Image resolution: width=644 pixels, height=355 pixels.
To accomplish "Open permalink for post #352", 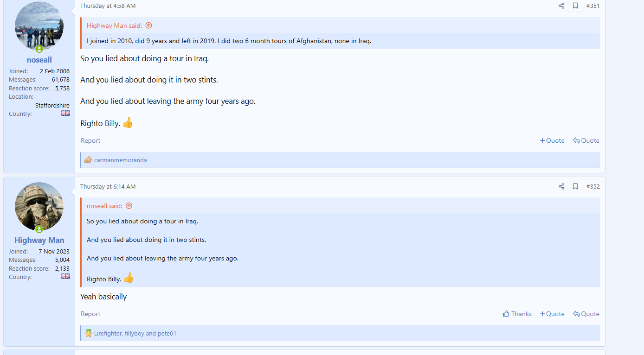I will [592, 186].
